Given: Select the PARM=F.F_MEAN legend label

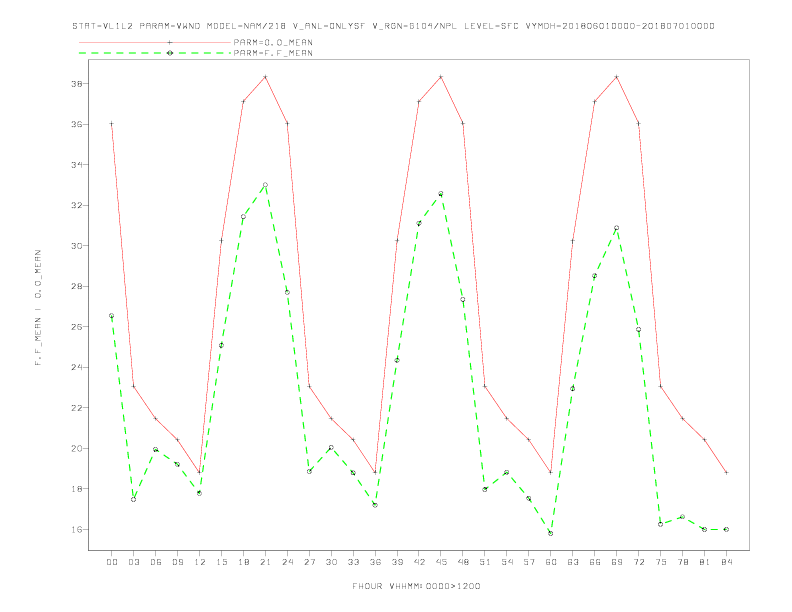Looking at the screenshot, I should point(273,53).
